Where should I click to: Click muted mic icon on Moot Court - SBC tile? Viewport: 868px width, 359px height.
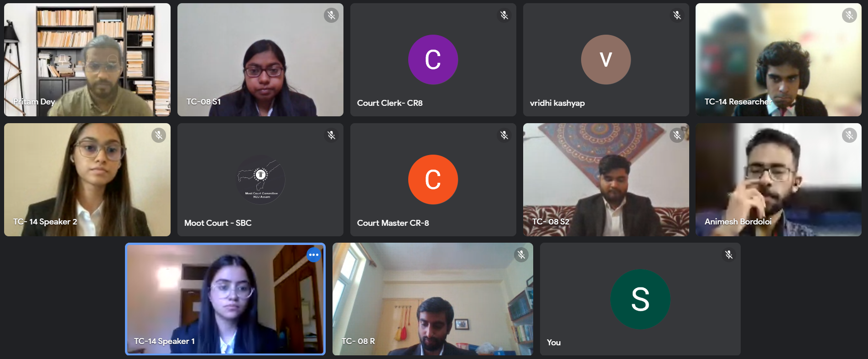point(331,135)
